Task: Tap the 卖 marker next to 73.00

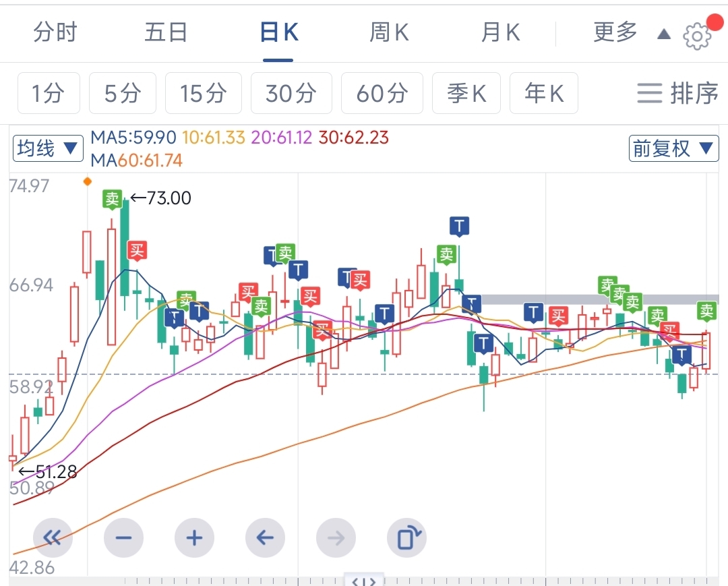Action: (113, 199)
